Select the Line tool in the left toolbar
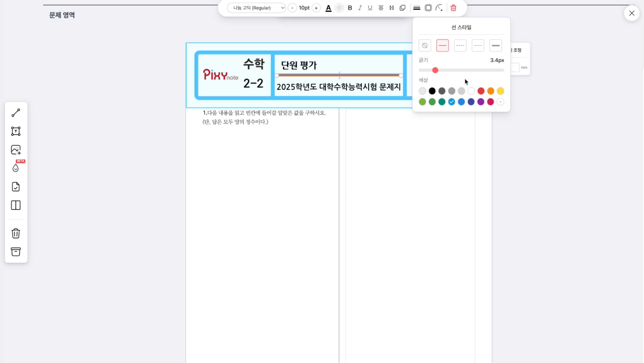This screenshot has height=363, width=644. pos(16,113)
